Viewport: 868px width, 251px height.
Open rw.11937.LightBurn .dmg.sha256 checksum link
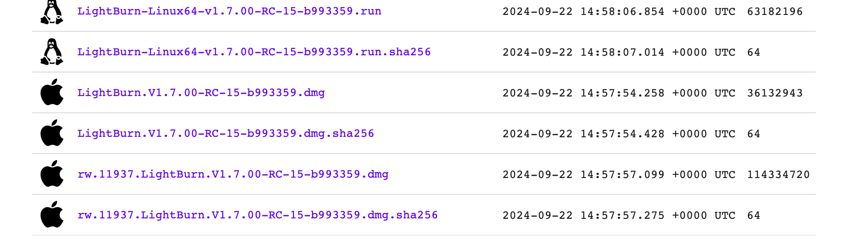(x=258, y=215)
